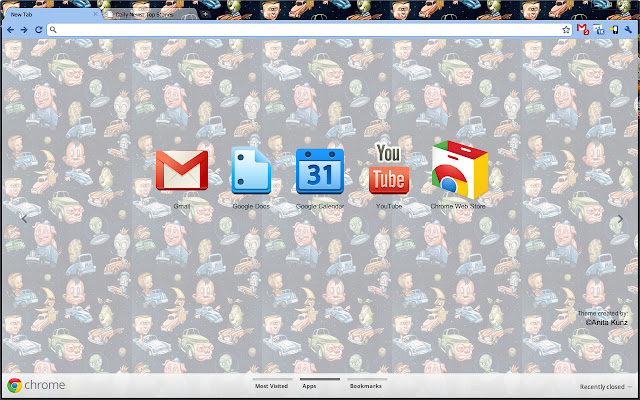Expand the Recently closed menu

[x=606, y=387]
